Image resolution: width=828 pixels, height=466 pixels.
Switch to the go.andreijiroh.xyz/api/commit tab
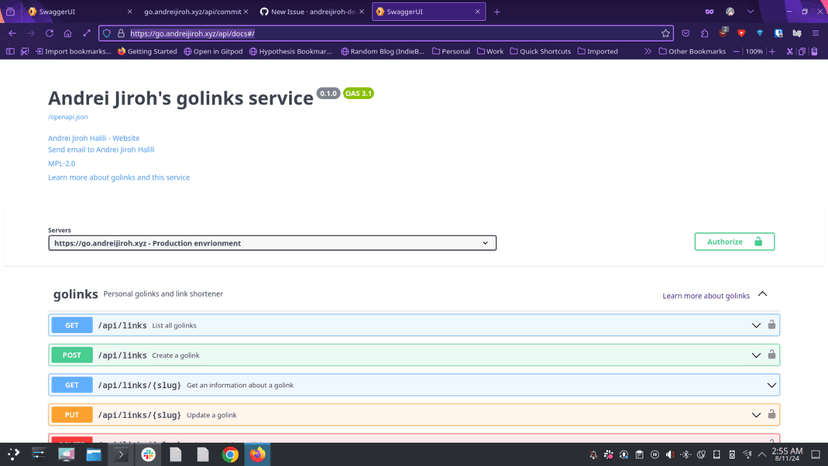(191, 12)
